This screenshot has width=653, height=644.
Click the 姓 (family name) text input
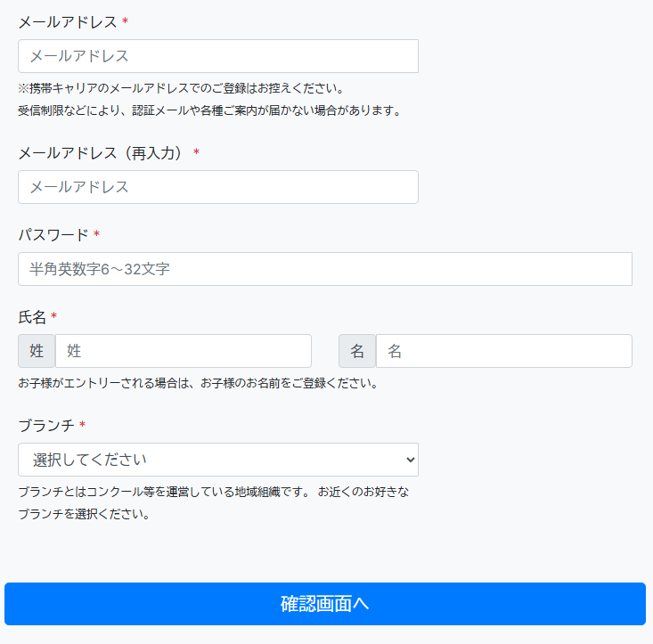tap(184, 351)
